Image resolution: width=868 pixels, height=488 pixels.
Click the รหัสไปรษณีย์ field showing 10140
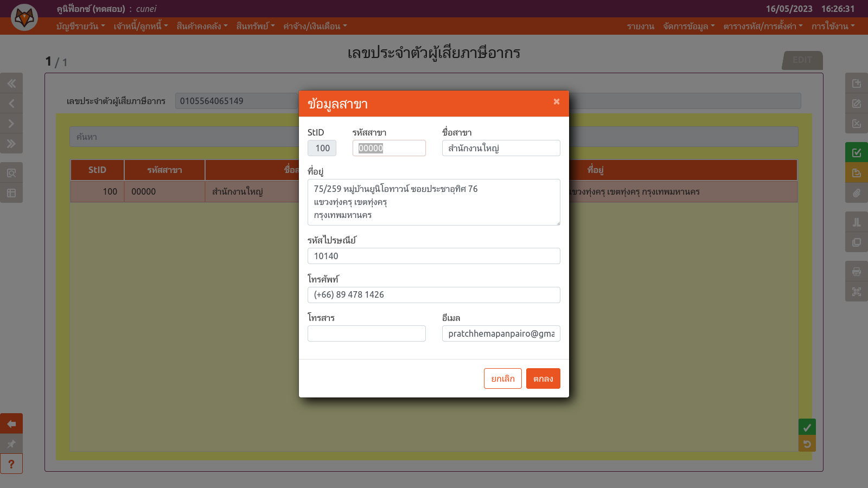[x=433, y=256]
